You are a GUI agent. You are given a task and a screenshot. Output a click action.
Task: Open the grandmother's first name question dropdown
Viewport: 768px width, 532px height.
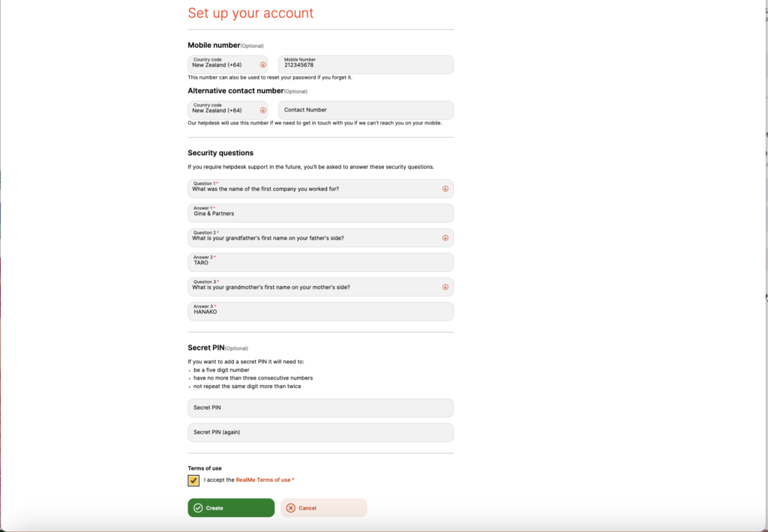point(315,287)
